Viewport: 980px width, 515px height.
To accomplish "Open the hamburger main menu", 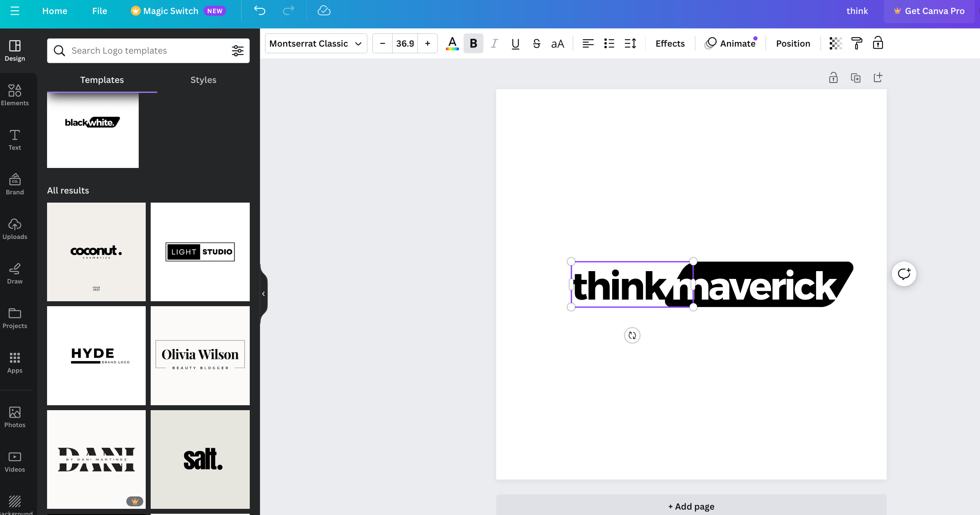I will [15, 11].
